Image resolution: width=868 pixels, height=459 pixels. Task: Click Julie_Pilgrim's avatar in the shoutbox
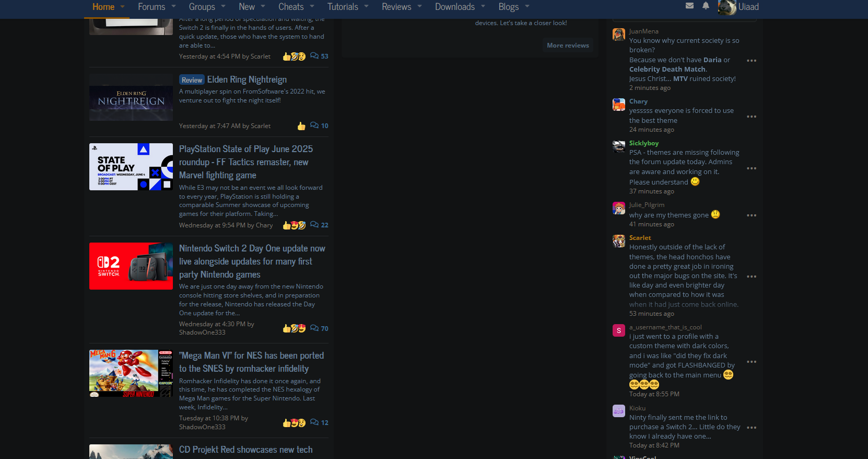(619, 208)
